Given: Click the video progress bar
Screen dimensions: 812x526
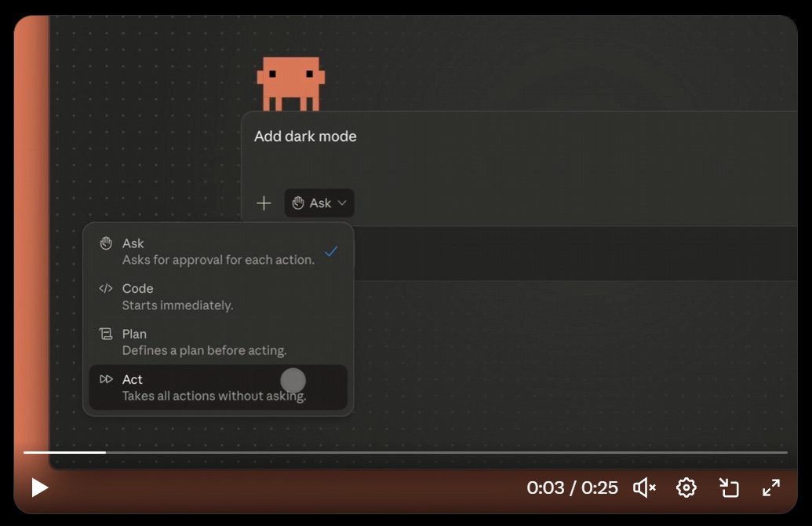Looking at the screenshot, I should click(405, 452).
